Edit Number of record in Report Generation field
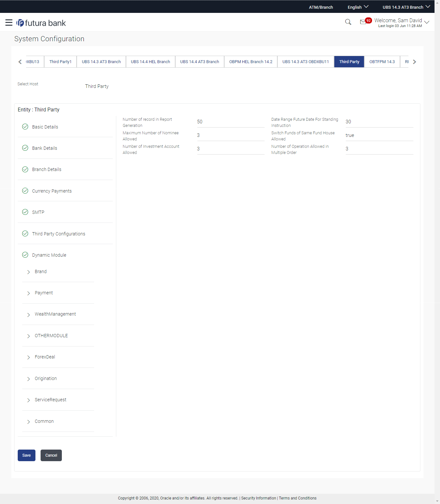Screen dimensions: 440x504 coord(231,122)
